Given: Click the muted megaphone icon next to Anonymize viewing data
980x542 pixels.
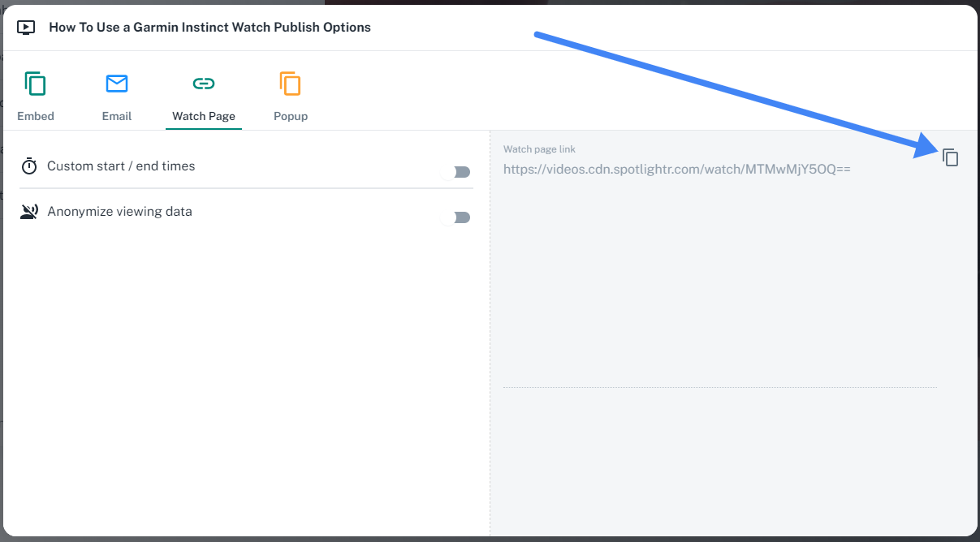Looking at the screenshot, I should pyautogui.click(x=28, y=211).
